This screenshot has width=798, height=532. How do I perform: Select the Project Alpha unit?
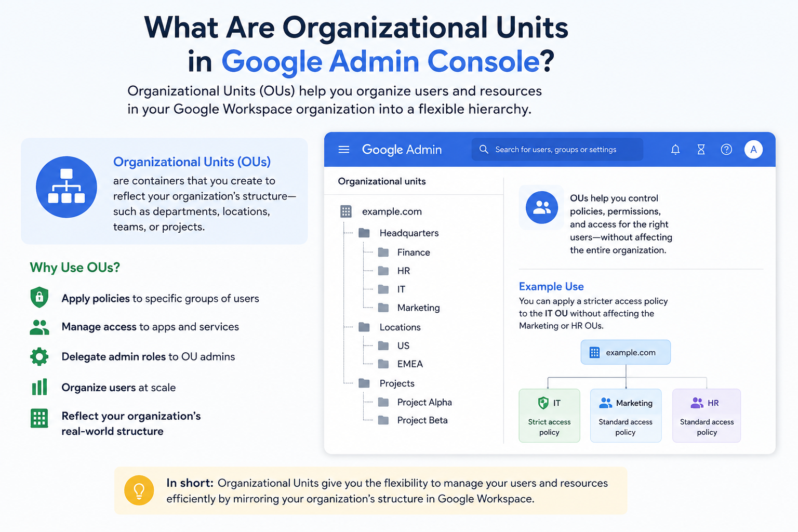click(424, 402)
